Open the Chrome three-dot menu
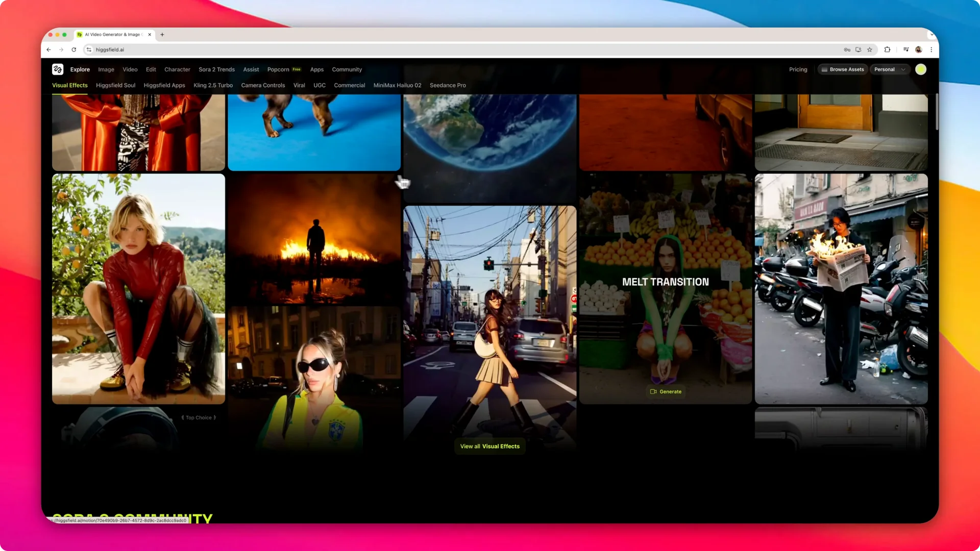980x551 pixels. click(931, 49)
